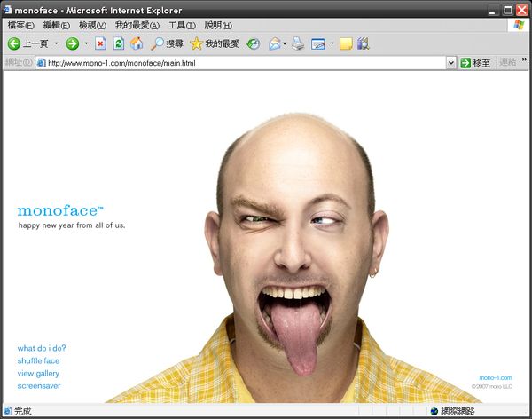The image size is (532, 419).
Task: Click 'happy new year from all of us.'
Action: tap(72, 225)
